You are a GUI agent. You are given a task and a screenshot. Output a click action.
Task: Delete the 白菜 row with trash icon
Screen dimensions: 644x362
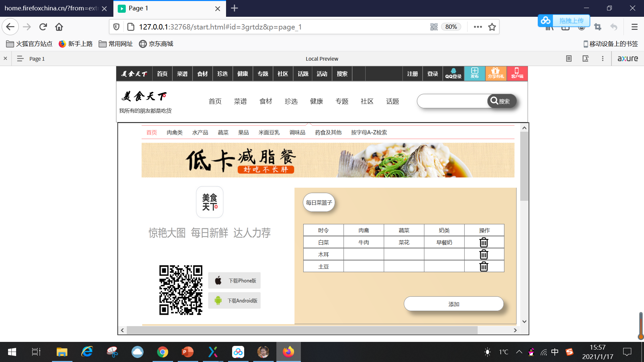[484, 242]
